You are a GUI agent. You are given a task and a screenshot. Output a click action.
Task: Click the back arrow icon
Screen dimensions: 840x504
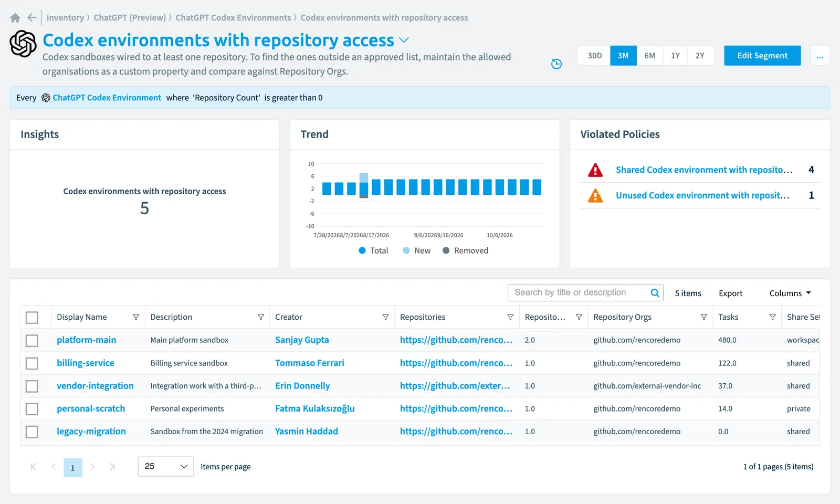click(32, 17)
